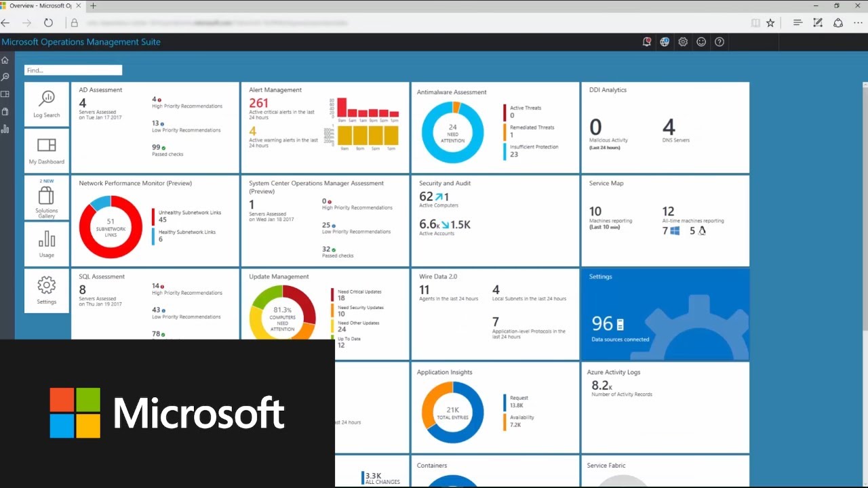Click red critical alerts bar chart
This screenshot has width=868, height=488.
[367, 108]
